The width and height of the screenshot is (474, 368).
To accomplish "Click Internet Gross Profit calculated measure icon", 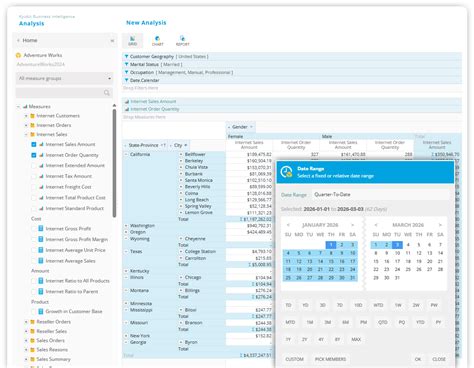I will pyautogui.click(x=41, y=228).
